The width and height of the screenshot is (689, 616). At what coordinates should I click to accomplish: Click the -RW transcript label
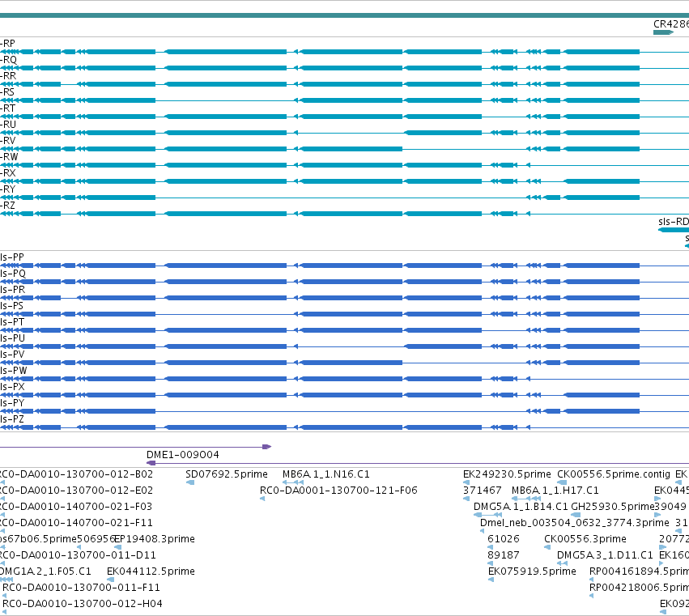[x=9, y=157]
